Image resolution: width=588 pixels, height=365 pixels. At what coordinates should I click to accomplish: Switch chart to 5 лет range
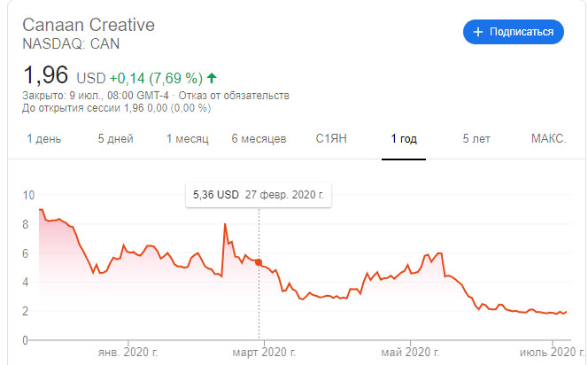tap(476, 139)
